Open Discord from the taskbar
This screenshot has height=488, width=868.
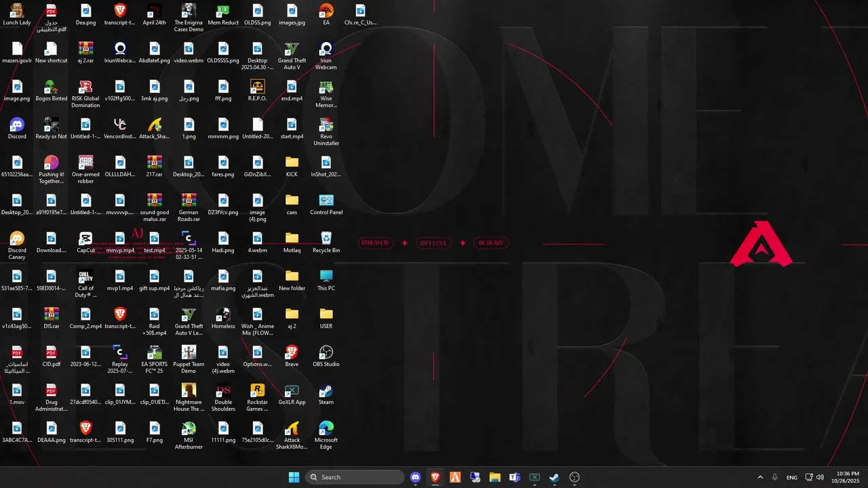pyautogui.click(x=416, y=477)
